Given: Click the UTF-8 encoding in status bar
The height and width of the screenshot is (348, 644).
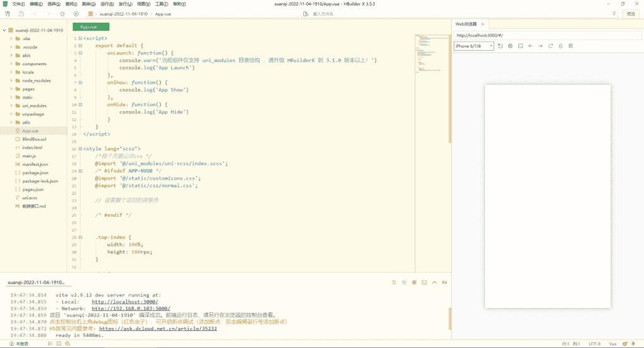Looking at the screenshot, I should (x=595, y=344).
